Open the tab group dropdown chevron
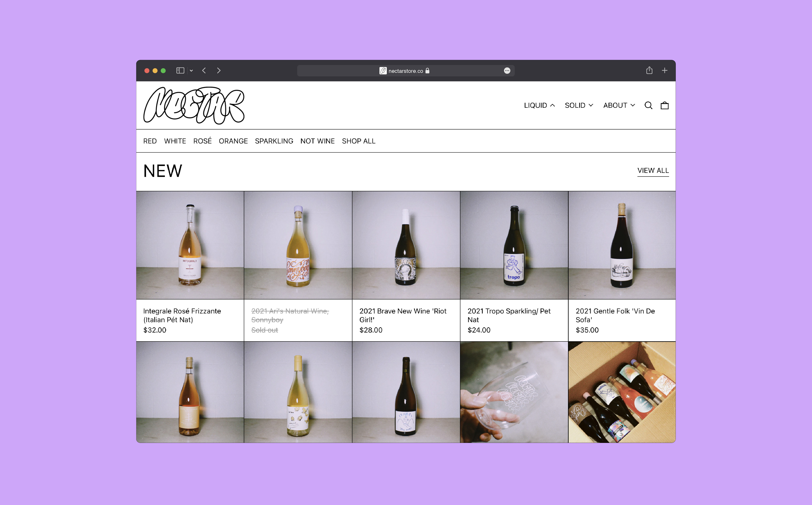812x505 pixels. click(x=191, y=71)
